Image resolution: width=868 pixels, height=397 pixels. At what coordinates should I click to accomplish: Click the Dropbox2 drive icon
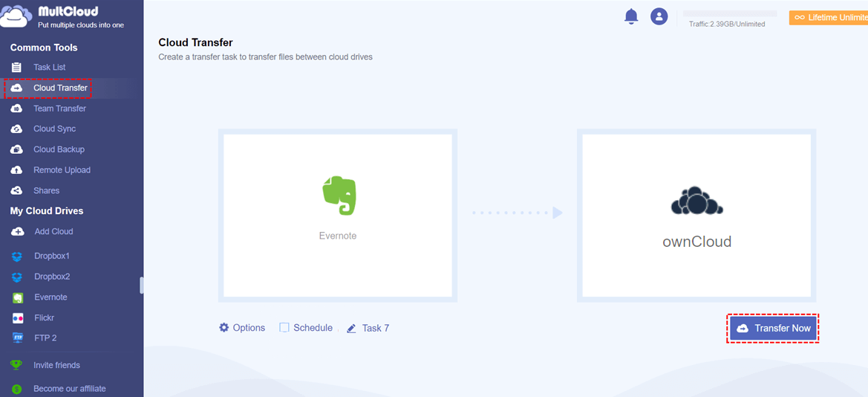17,277
